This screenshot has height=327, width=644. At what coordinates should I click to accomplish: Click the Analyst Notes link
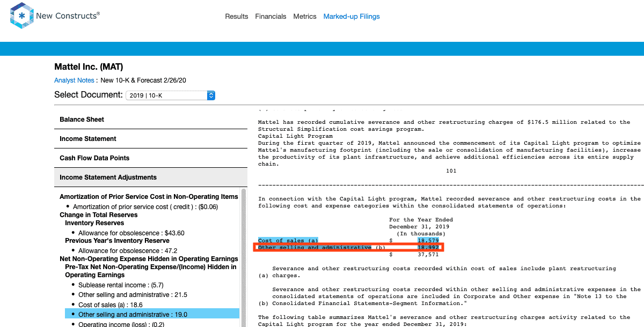(75, 80)
